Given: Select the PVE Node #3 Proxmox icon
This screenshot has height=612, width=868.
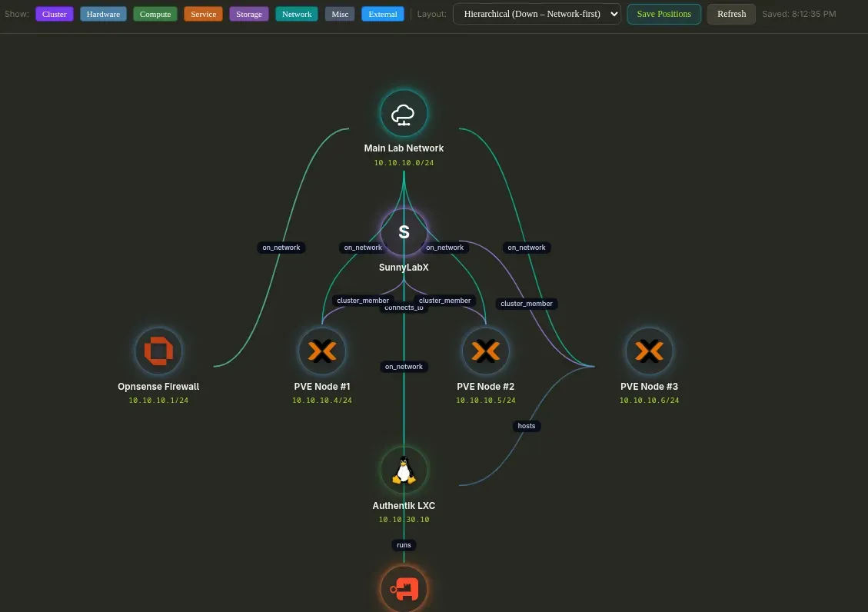Looking at the screenshot, I should (650, 351).
